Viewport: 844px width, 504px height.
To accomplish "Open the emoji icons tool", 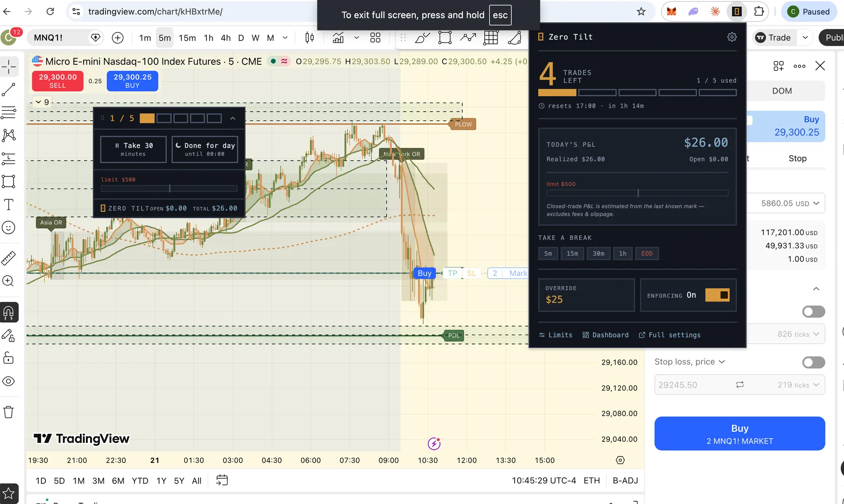I will [9, 228].
